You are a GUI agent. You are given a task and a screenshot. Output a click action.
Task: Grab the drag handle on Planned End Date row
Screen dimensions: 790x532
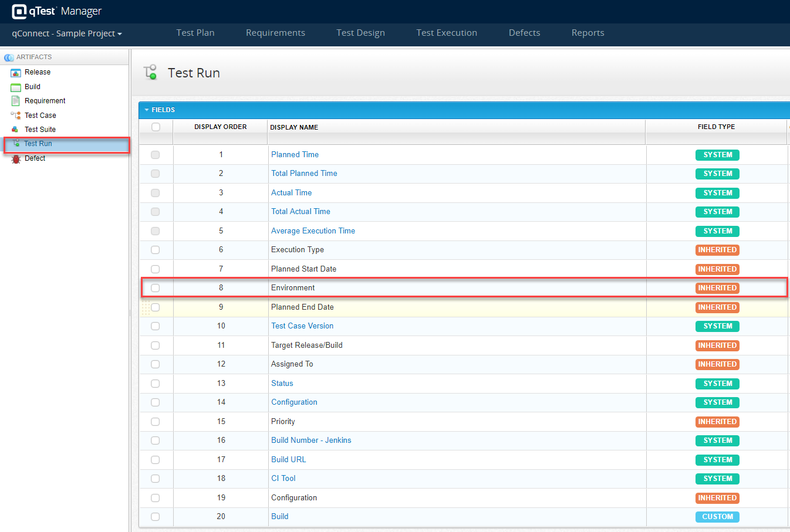[x=146, y=307]
